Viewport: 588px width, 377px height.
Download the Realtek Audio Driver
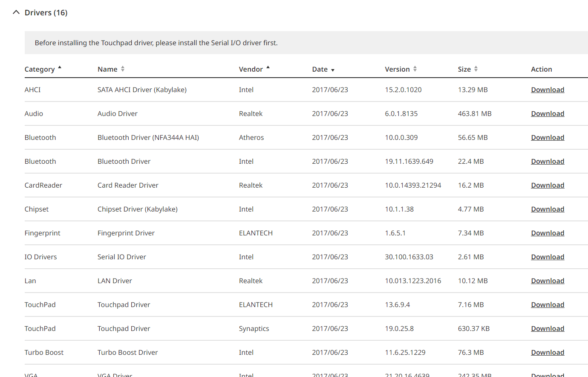click(548, 113)
